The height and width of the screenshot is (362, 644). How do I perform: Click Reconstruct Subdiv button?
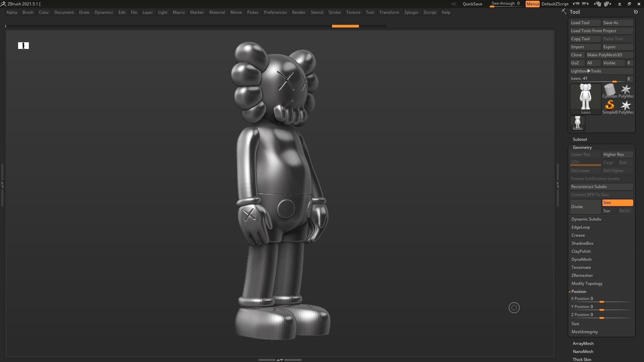click(601, 187)
